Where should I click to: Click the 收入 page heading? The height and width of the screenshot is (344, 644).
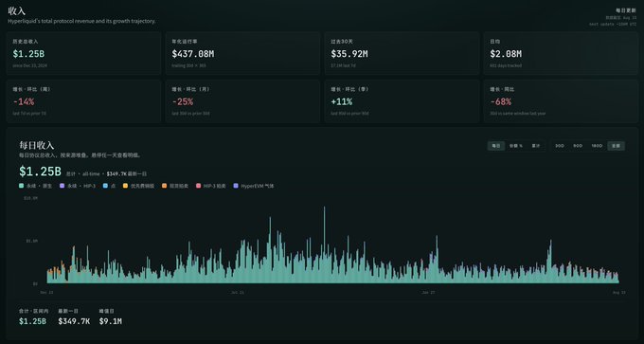pyautogui.click(x=16, y=11)
